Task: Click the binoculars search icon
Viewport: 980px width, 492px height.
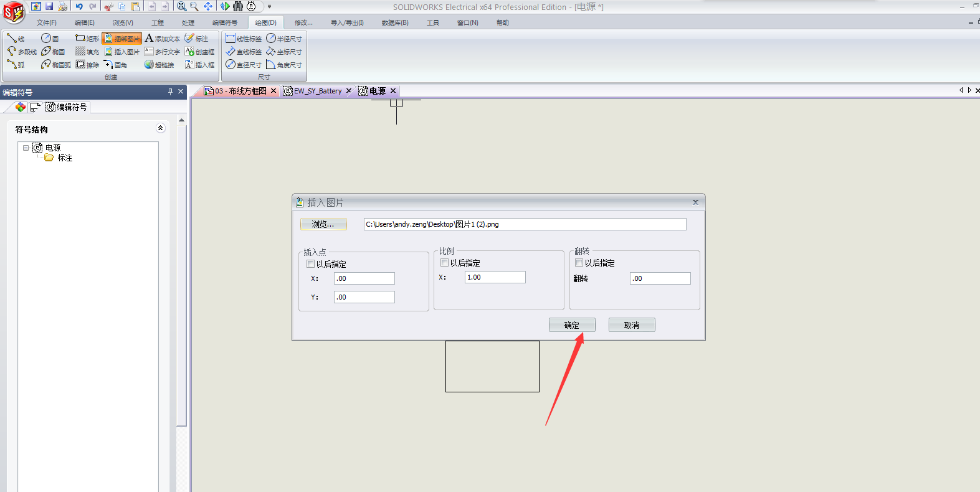Action: tap(238, 6)
